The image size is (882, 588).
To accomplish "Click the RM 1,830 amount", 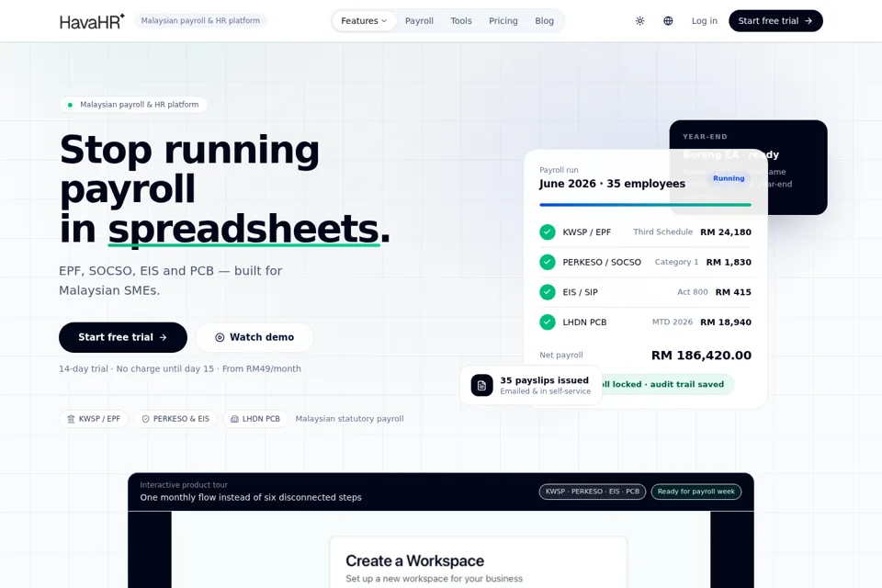I will (x=729, y=262).
